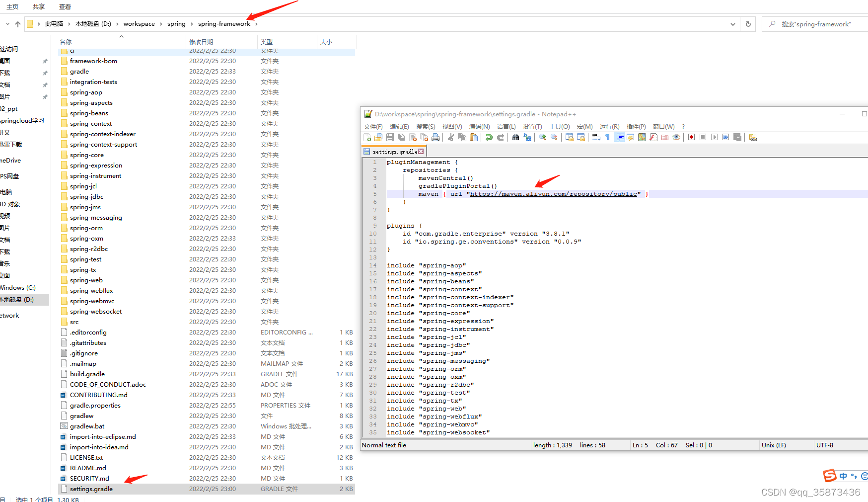This screenshot has width=868, height=502.
Task: Expand chevron after 此电脑 in breadcrumb
Action: (69, 24)
